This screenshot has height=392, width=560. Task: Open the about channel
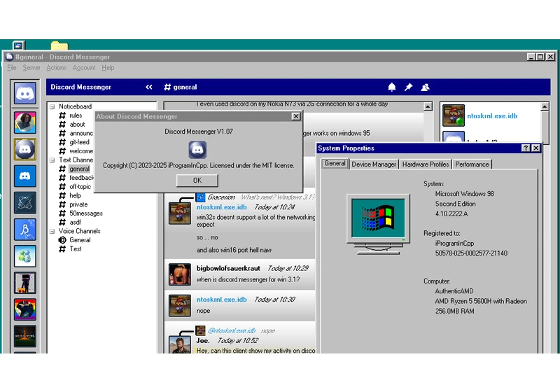77,124
